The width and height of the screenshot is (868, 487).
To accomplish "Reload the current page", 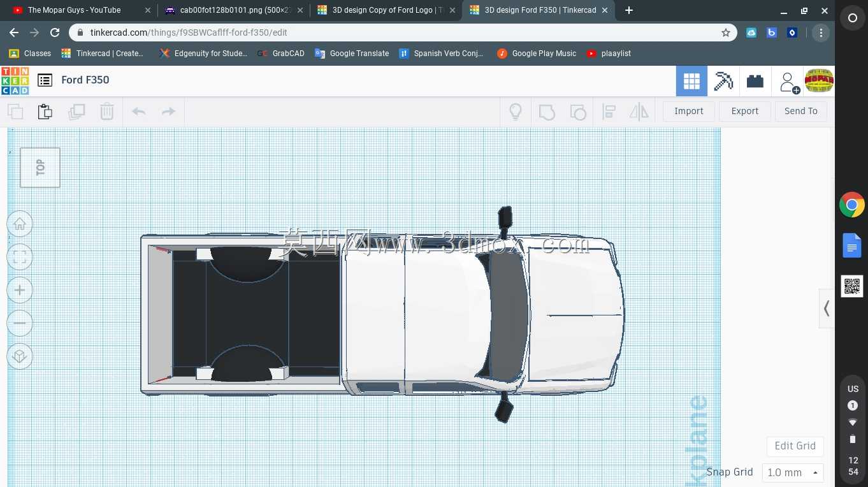I will pos(55,33).
